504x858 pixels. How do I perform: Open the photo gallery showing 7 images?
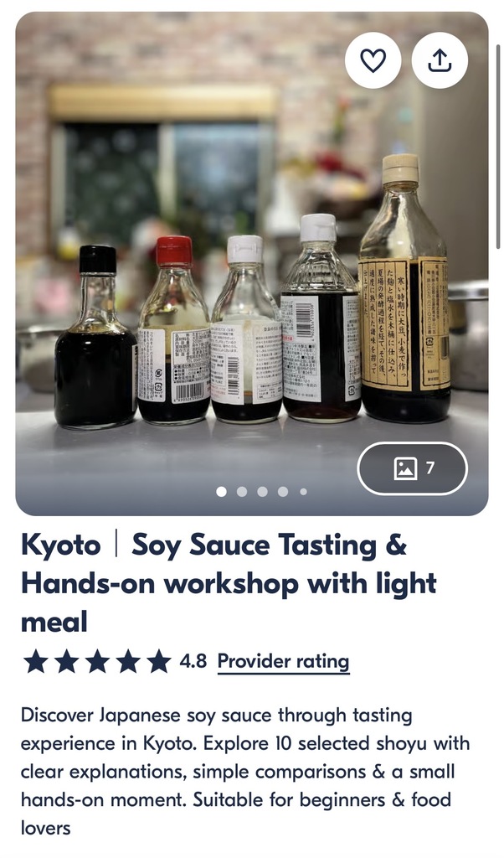click(413, 468)
